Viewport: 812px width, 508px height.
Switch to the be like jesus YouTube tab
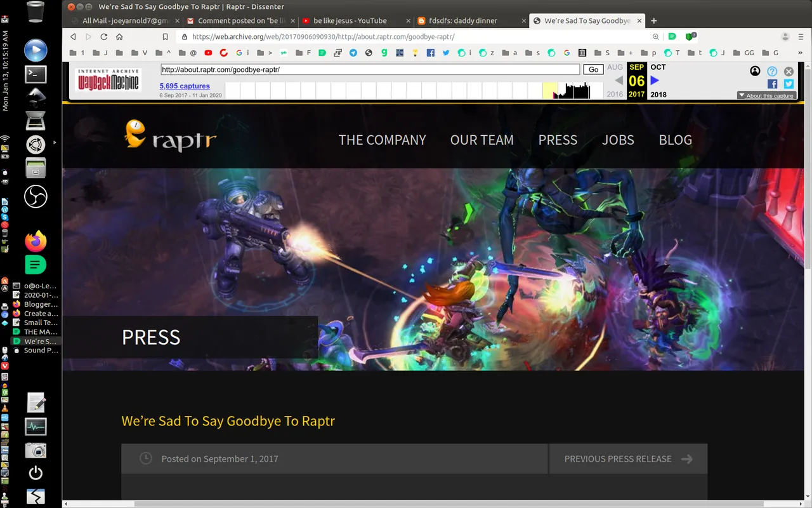pos(355,20)
